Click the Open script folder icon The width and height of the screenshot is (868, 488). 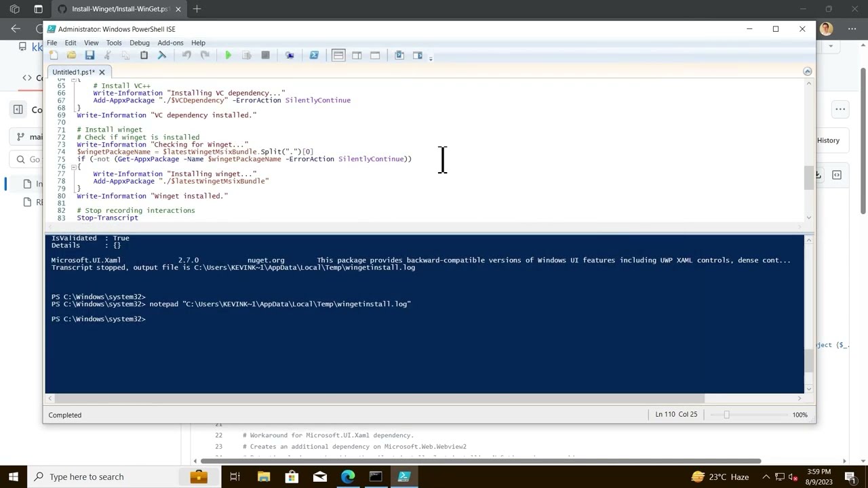(71, 56)
